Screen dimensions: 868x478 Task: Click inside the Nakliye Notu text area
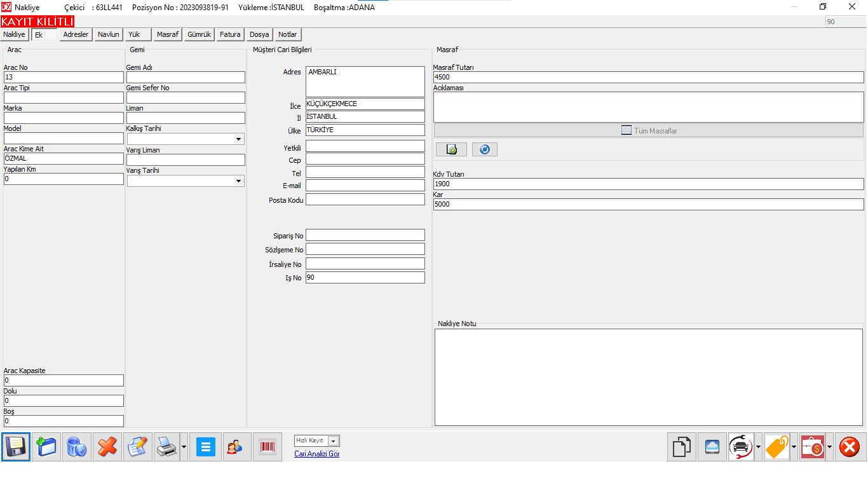649,377
